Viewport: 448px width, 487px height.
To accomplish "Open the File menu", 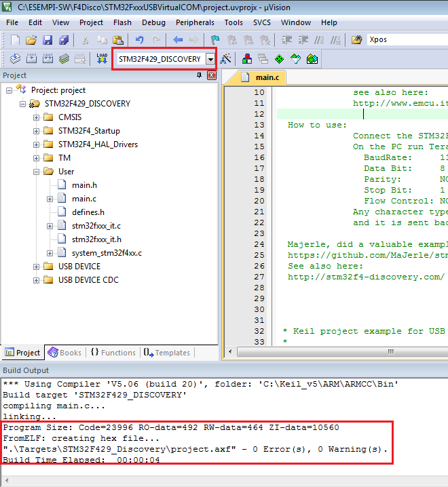I will [12, 22].
